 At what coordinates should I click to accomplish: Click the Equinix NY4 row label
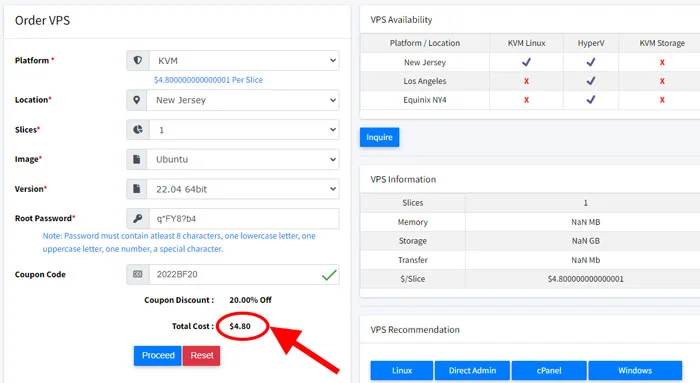coord(425,100)
